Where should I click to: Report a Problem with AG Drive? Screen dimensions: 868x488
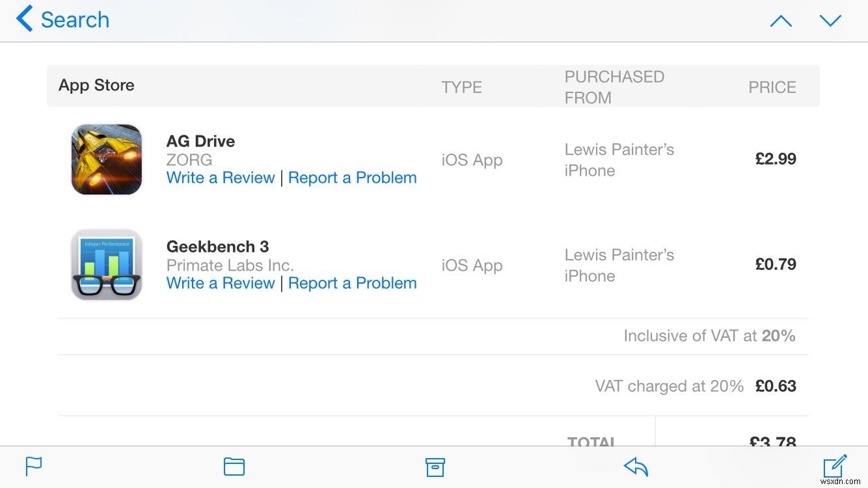pyautogui.click(x=352, y=177)
